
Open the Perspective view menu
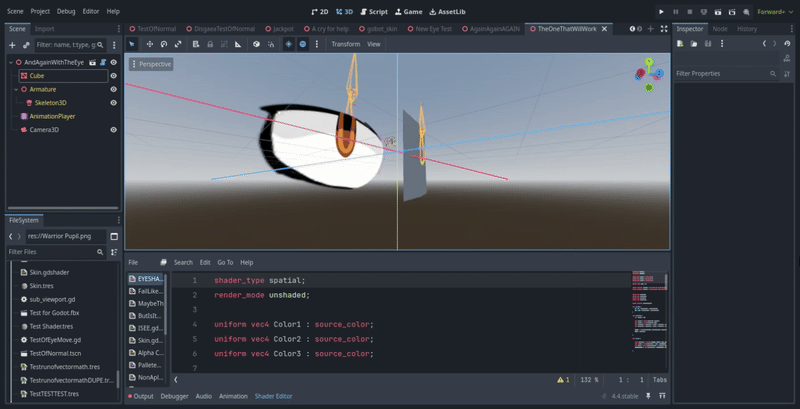(151, 64)
